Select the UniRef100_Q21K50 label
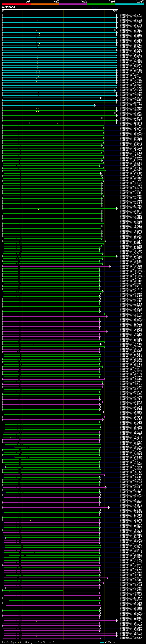Viewport: 146px width, 644px height. pos(131,180)
